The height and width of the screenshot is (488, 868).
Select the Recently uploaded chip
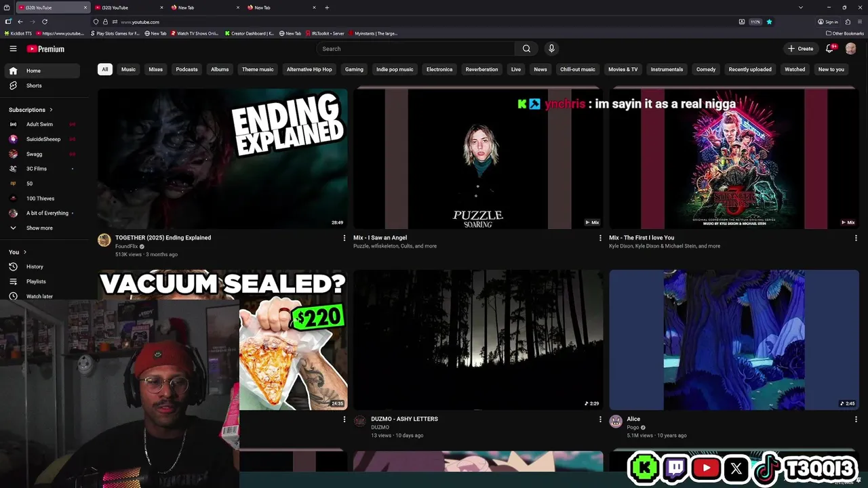[x=750, y=69]
